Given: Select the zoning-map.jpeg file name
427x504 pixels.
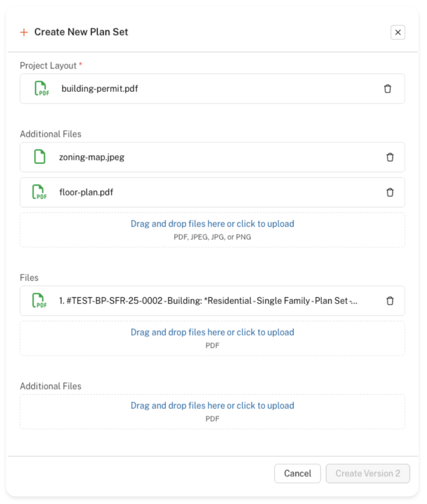Looking at the screenshot, I should 92,157.
